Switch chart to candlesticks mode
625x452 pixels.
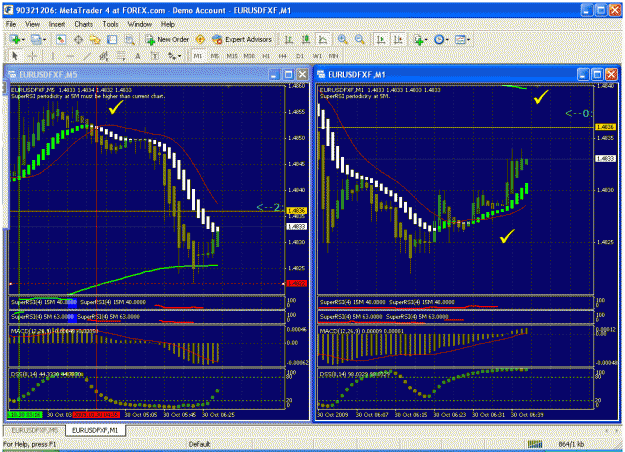pos(306,39)
